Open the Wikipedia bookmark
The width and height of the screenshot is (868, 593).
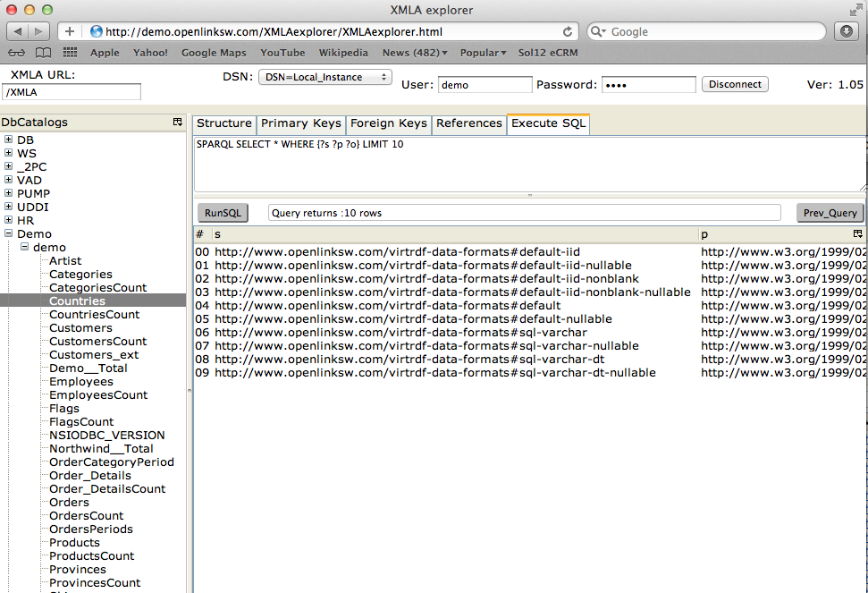click(343, 53)
